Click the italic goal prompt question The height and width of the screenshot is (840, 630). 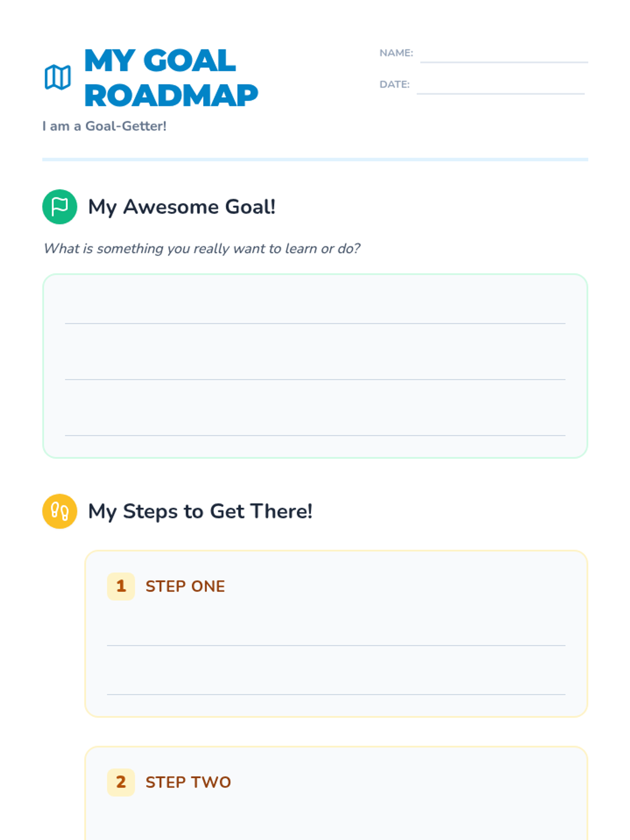202,248
